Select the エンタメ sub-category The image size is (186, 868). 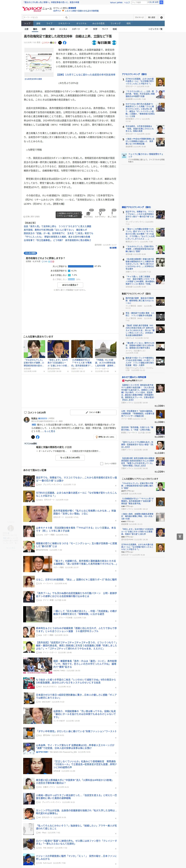click(63, 29)
